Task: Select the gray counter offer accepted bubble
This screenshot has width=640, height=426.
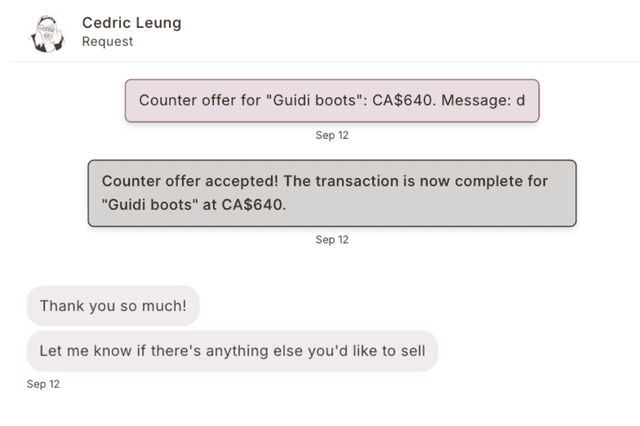Action: [331, 193]
